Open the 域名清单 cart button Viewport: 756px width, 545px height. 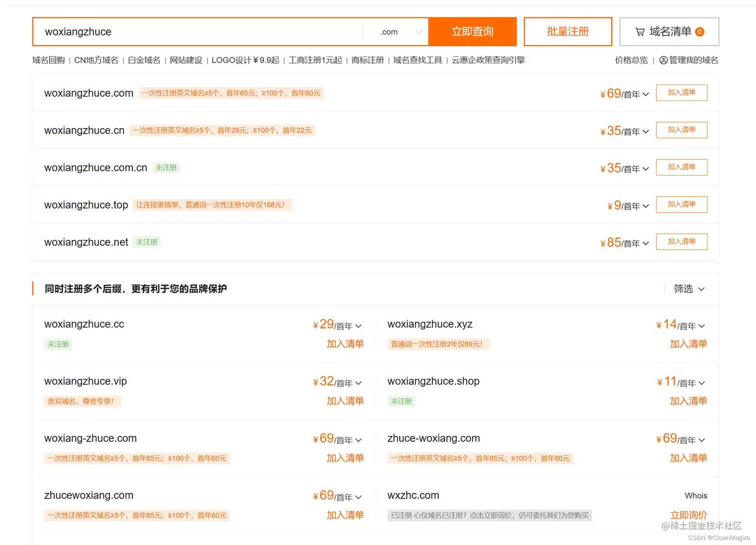coord(669,31)
